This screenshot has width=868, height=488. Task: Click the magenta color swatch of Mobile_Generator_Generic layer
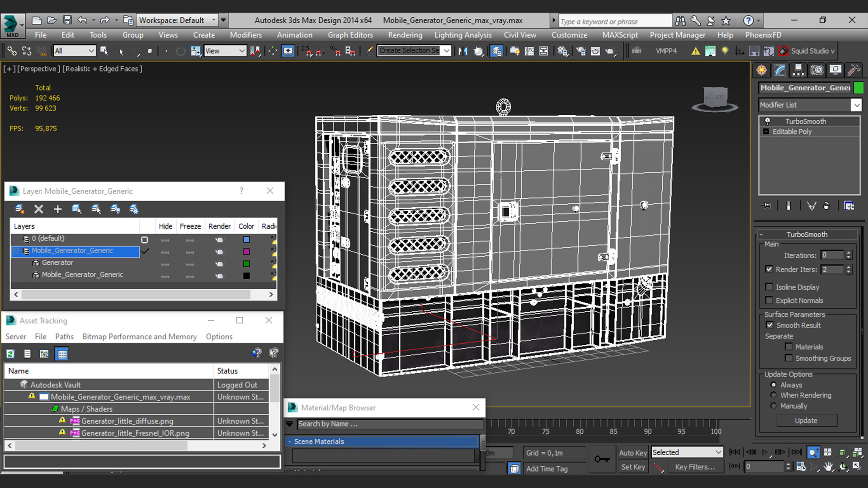pos(246,252)
